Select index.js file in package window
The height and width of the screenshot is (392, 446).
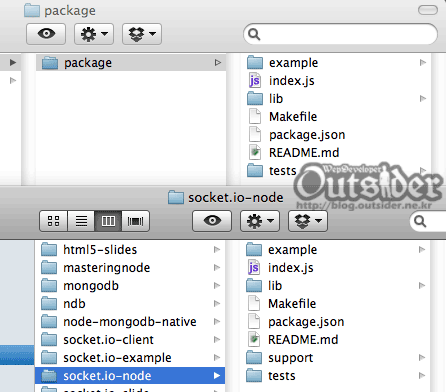tap(336, 81)
